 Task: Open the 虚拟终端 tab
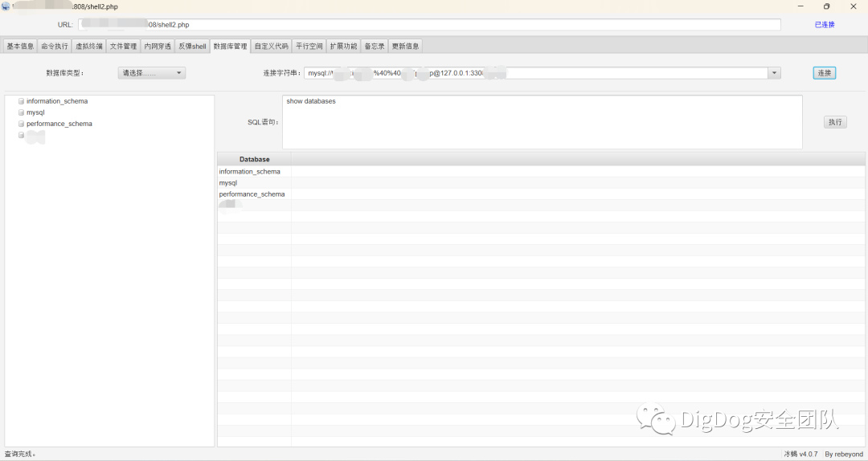[89, 46]
